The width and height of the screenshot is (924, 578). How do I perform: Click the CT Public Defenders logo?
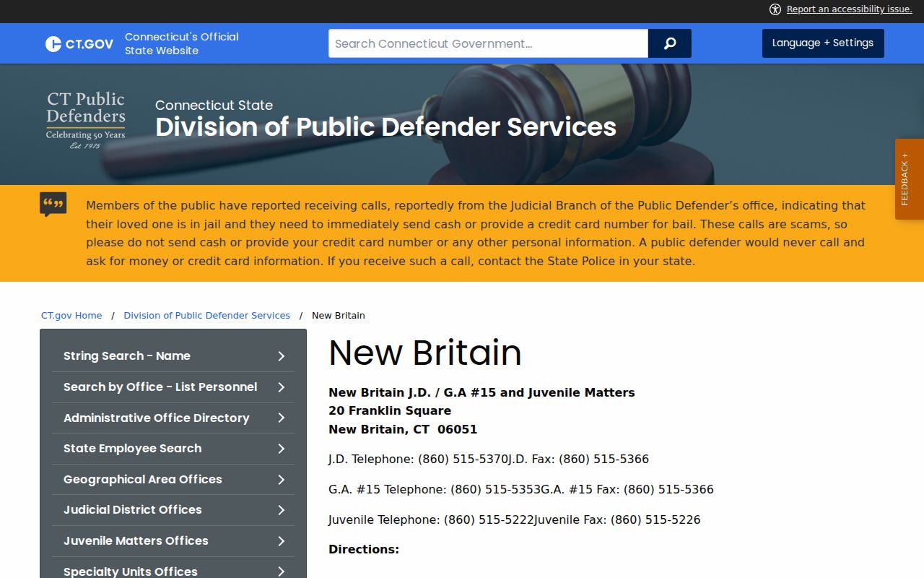click(x=86, y=120)
